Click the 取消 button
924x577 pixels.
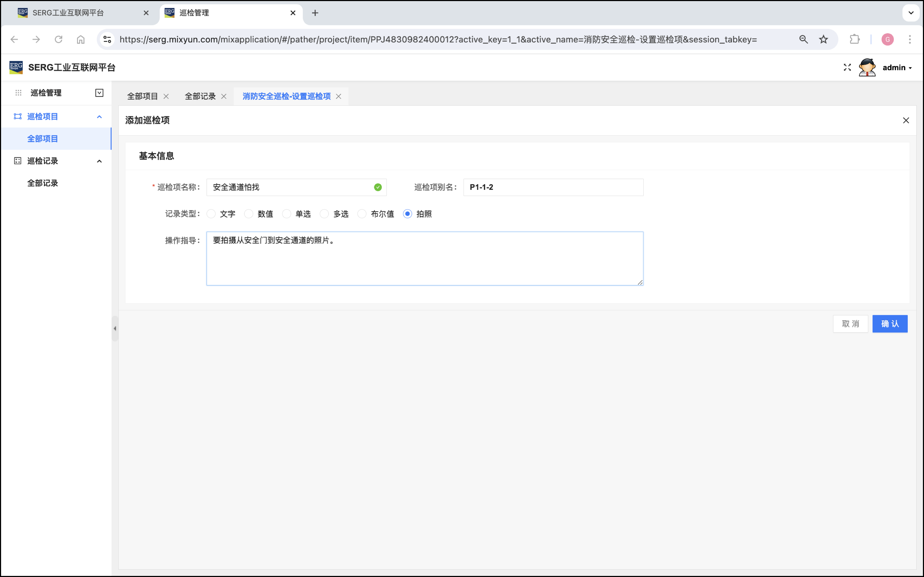click(850, 324)
